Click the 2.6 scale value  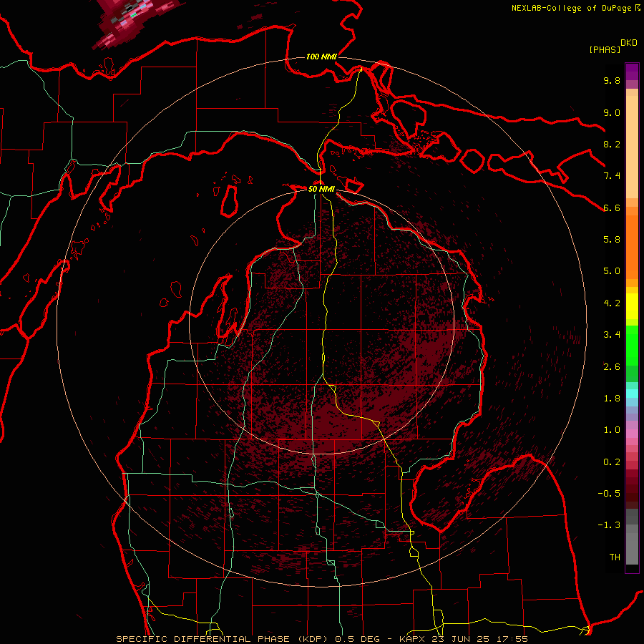coord(612,367)
